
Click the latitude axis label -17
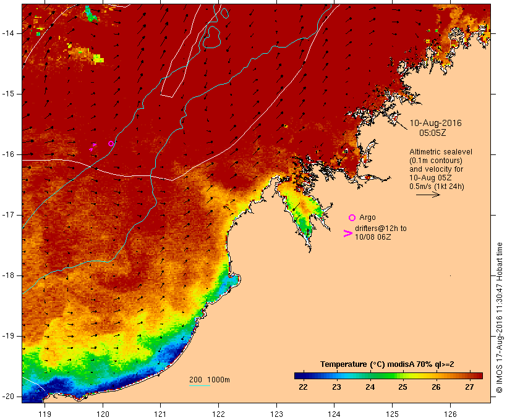tap(8, 215)
